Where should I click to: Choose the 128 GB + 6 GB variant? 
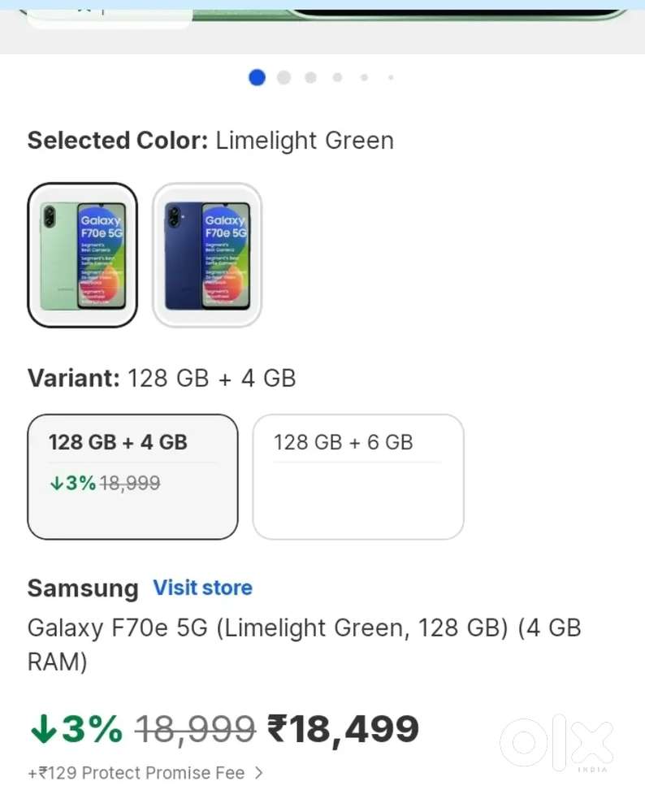point(358,476)
